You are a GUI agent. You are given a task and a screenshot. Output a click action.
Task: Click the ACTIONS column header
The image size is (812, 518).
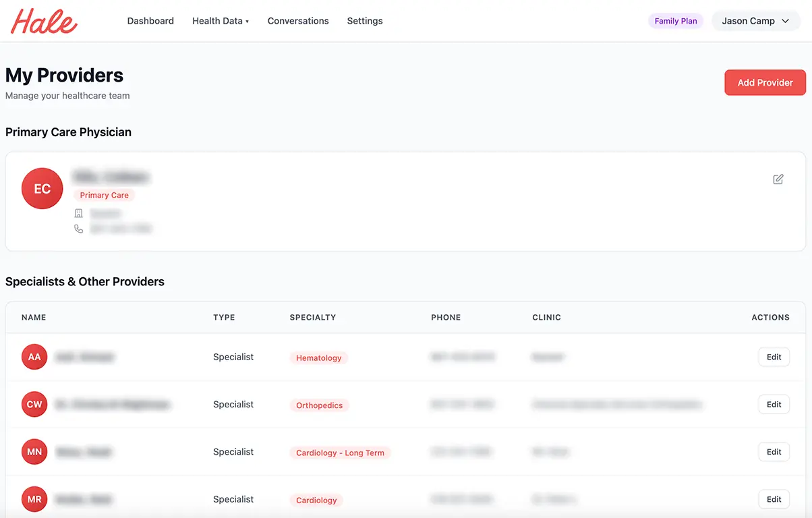coord(771,317)
